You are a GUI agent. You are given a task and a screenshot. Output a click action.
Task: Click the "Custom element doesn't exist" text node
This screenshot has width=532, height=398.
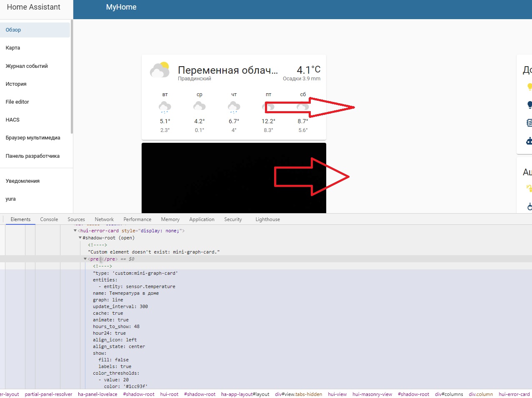coord(154,252)
